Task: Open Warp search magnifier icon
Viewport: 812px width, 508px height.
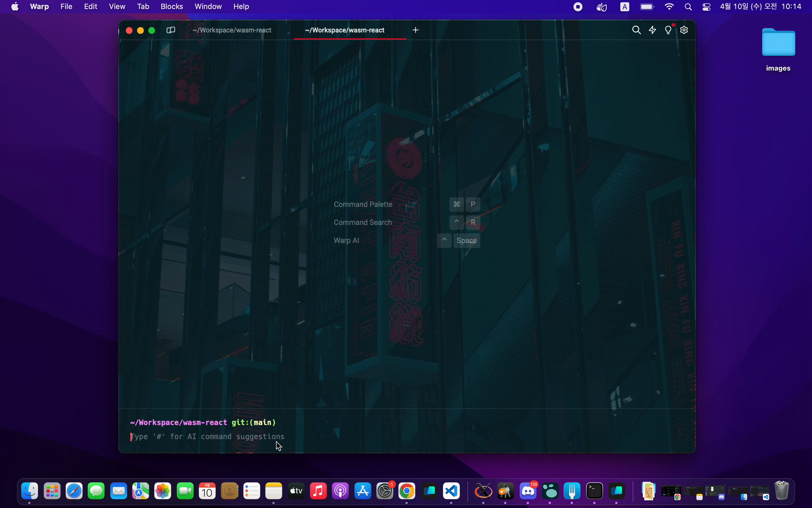Action: point(636,30)
